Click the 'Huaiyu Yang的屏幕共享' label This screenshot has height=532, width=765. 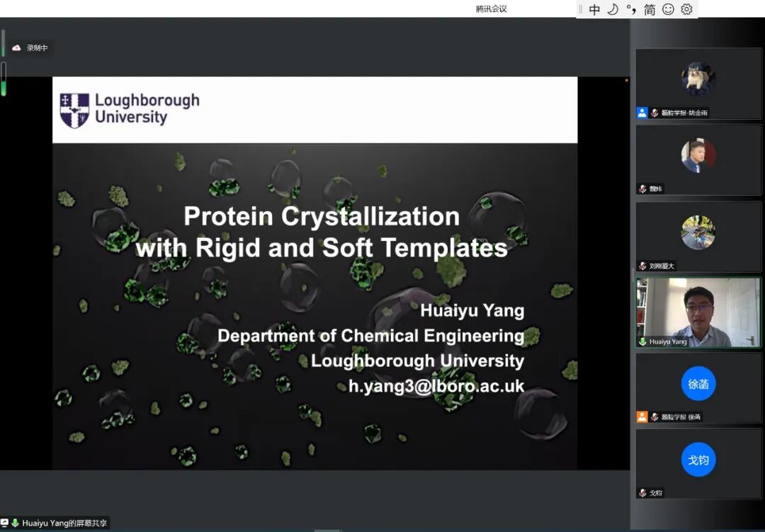64,523
